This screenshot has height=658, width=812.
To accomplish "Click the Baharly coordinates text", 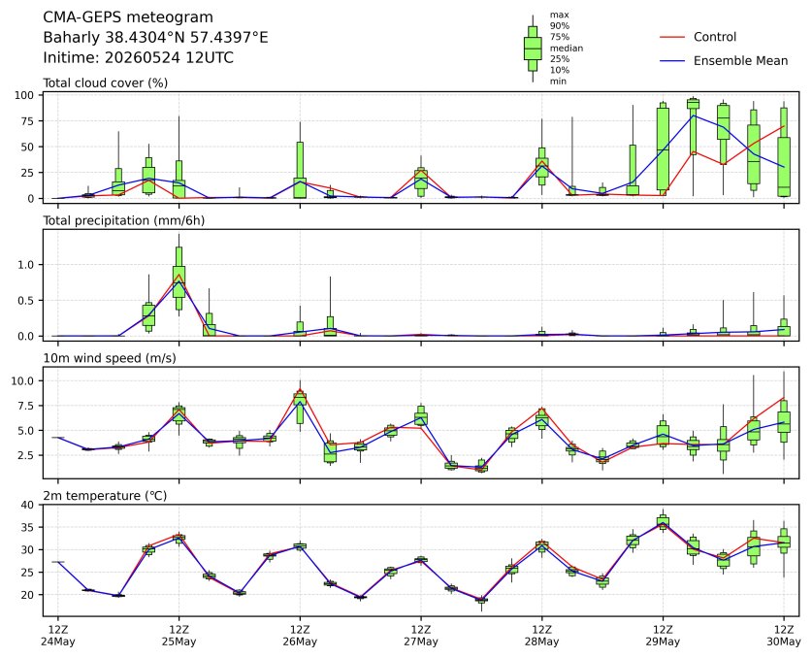I will click(x=155, y=37).
